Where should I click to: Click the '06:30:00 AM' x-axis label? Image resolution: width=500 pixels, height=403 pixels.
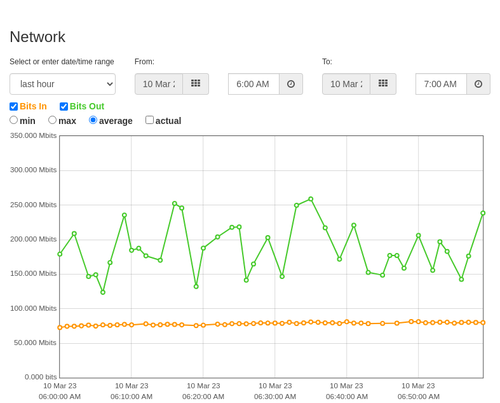click(x=275, y=397)
